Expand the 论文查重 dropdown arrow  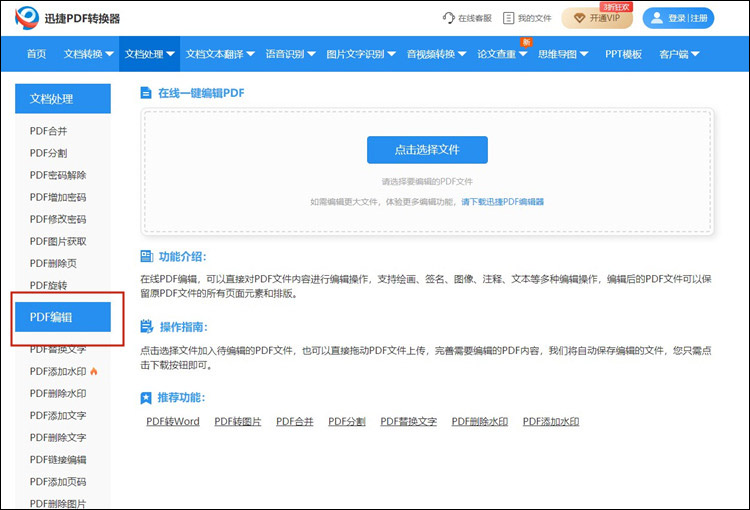tap(523, 54)
